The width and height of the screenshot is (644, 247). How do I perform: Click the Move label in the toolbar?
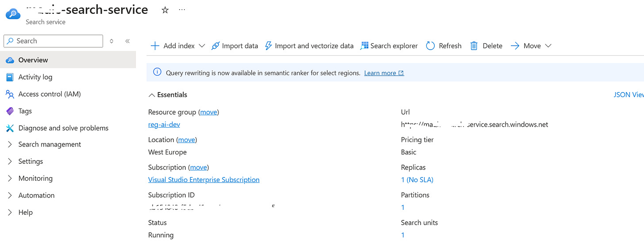(x=532, y=46)
